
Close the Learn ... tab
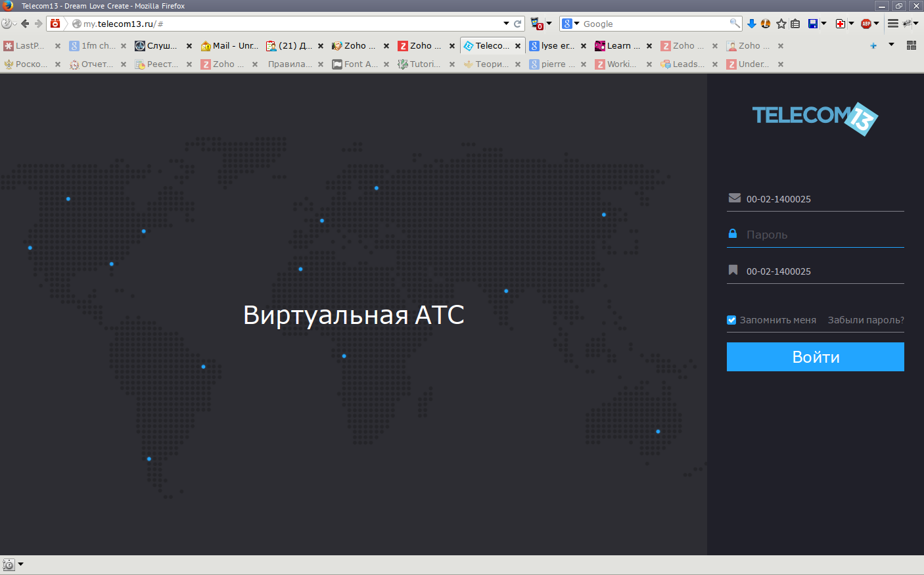649,46
